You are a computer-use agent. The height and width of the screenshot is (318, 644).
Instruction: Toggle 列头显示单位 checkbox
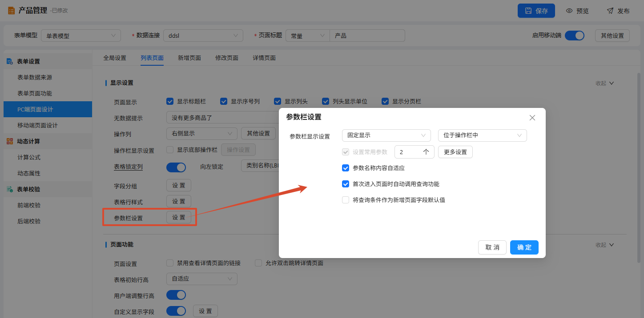pos(326,101)
